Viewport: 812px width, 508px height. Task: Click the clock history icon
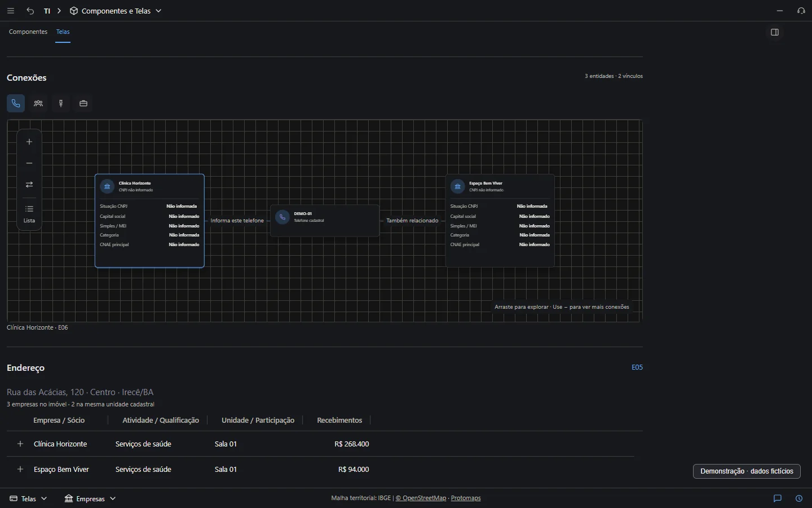click(x=799, y=498)
